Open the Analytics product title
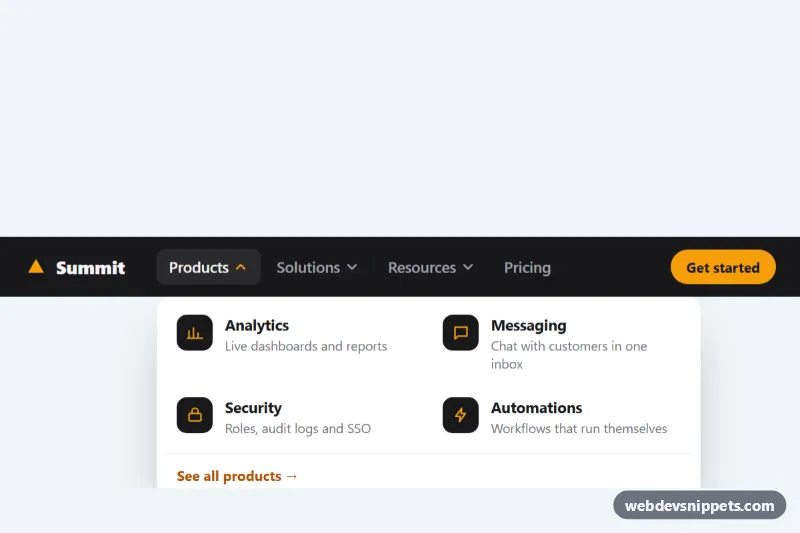The image size is (800, 533). [x=257, y=325]
